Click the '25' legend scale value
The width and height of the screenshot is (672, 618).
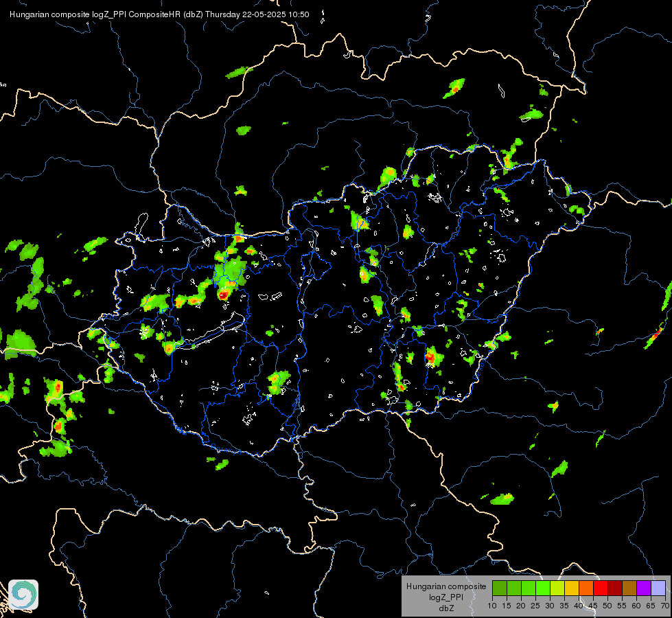(x=535, y=606)
